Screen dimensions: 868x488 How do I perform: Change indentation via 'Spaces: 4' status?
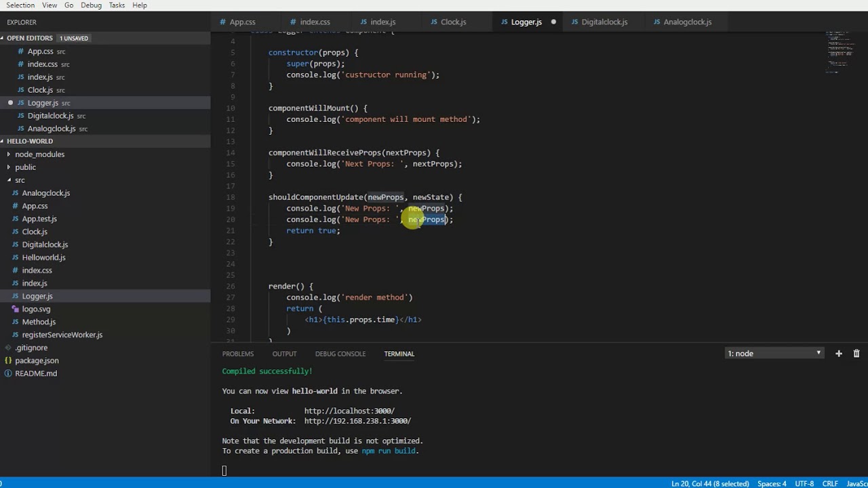(772, 483)
